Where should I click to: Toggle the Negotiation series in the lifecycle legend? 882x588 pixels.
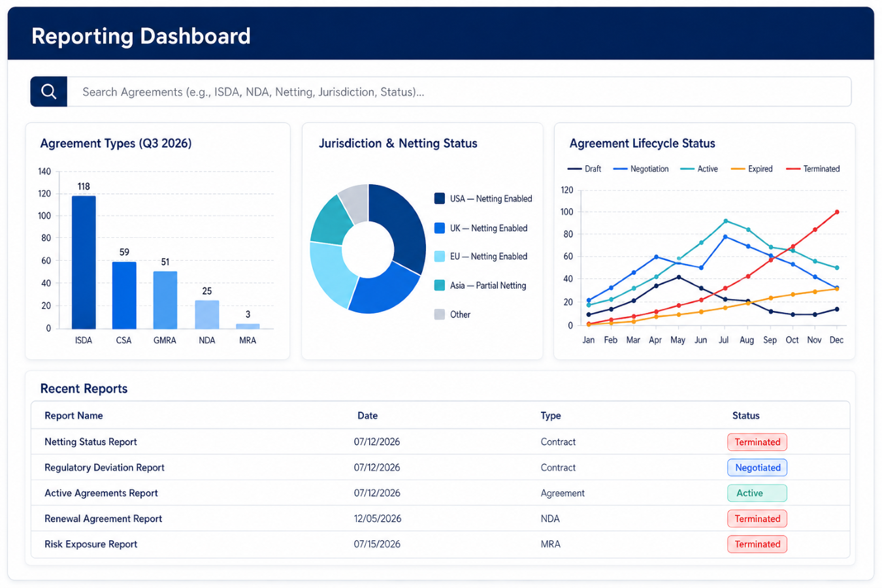click(x=641, y=169)
